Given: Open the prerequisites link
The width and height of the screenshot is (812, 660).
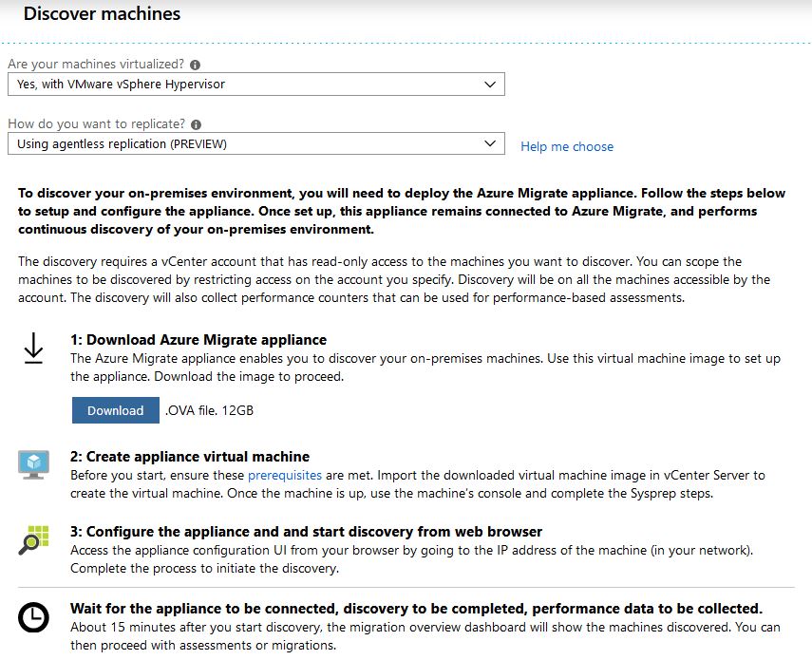Looking at the screenshot, I should pyautogui.click(x=285, y=475).
